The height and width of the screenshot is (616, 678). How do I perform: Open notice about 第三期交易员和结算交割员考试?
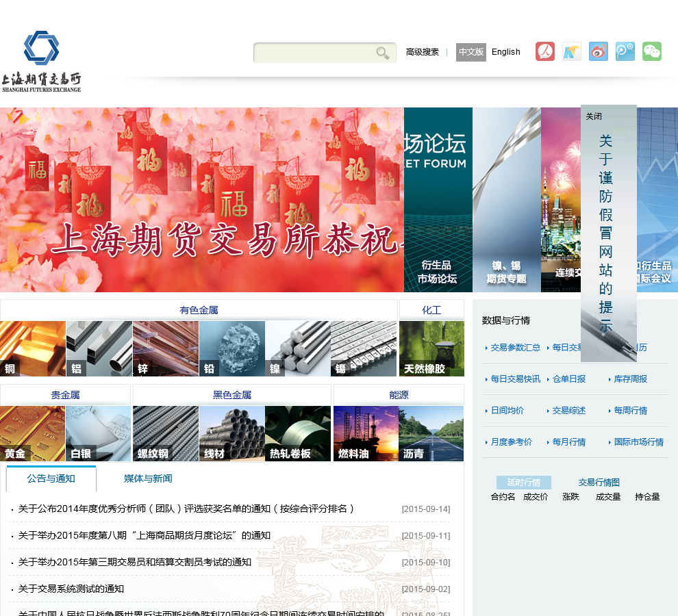click(x=135, y=562)
